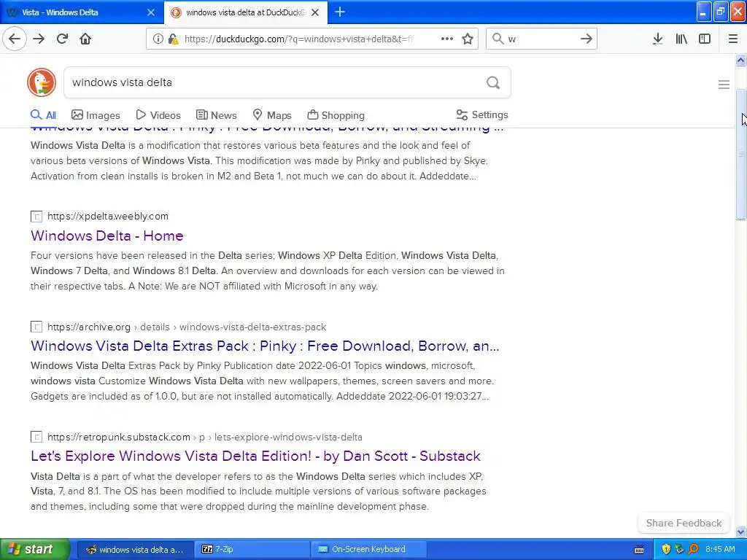Close the Vista - Windows Delta tab
Viewport: 747px width, 560px height.
click(151, 12)
